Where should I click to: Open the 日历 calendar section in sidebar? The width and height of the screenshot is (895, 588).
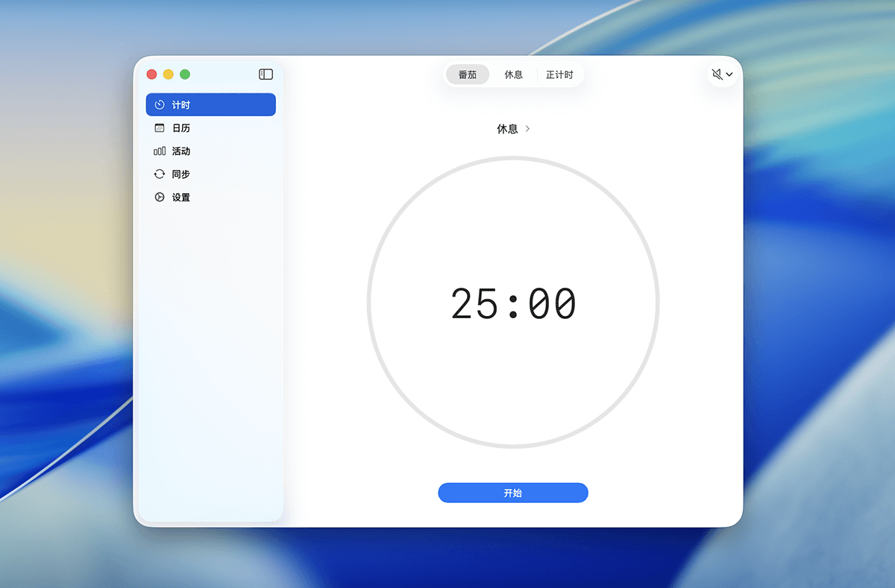(211, 128)
